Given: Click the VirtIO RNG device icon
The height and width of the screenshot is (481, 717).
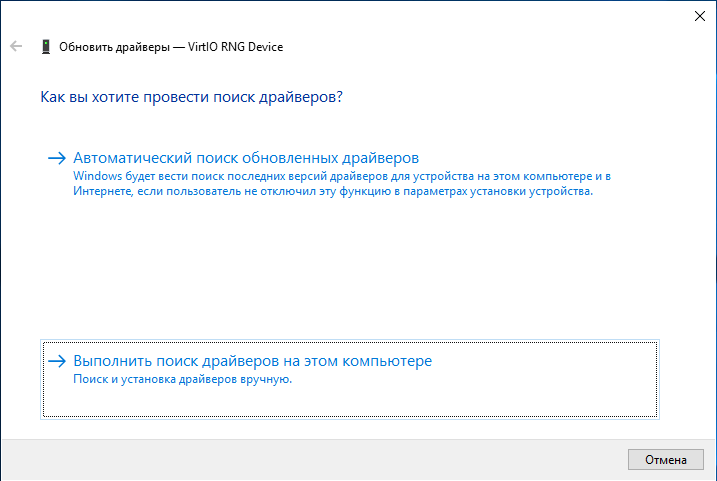Looking at the screenshot, I should [x=46, y=47].
